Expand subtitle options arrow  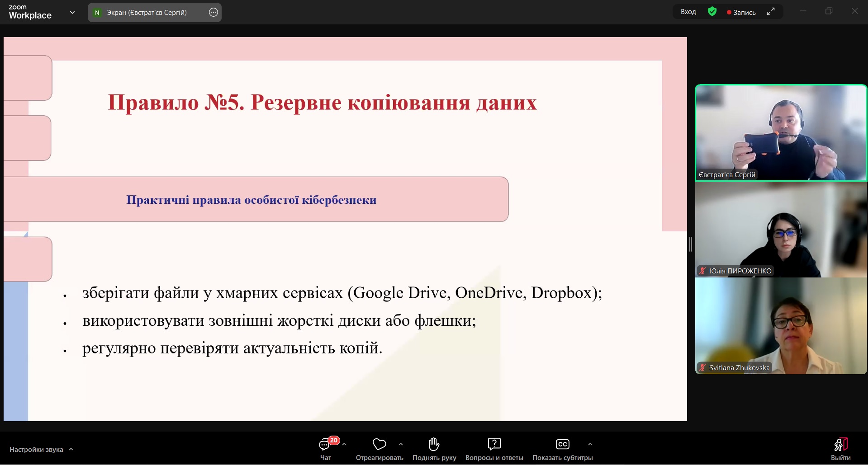click(x=590, y=444)
